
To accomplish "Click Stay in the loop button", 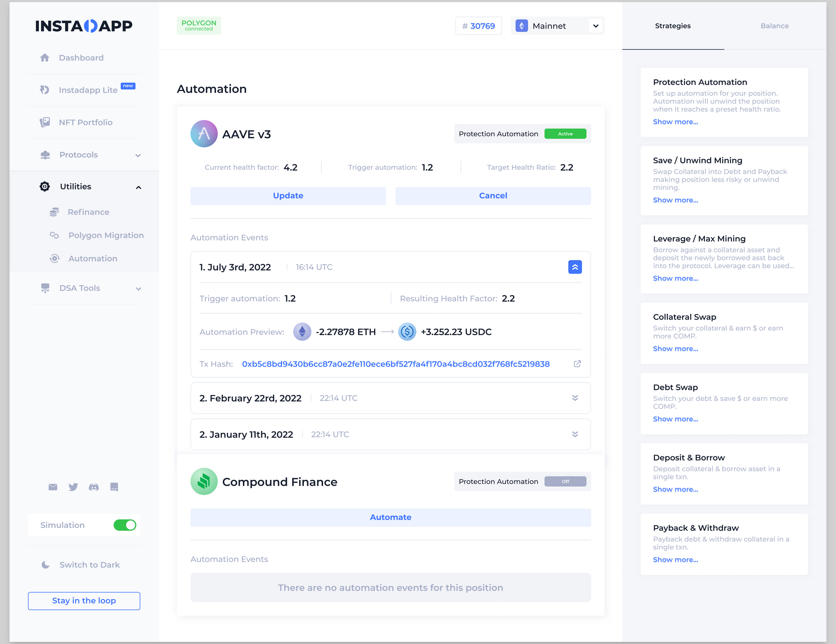I will click(x=84, y=601).
